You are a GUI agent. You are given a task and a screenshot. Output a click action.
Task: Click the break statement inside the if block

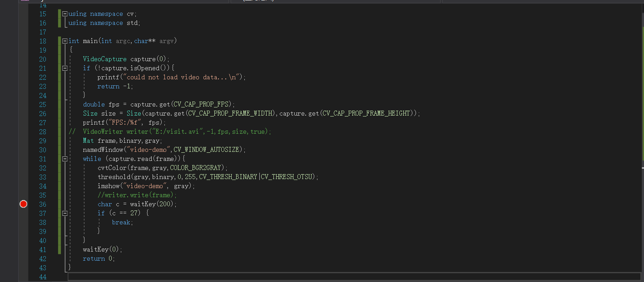(x=121, y=222)
